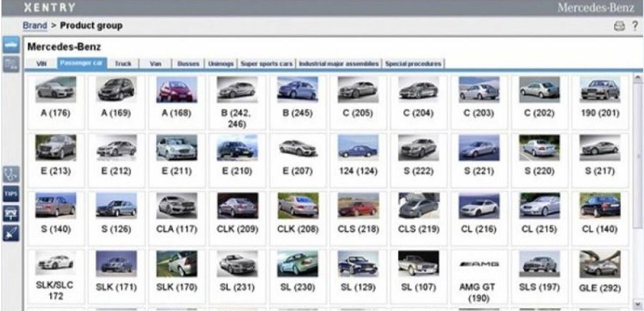Screen dimensions: 644x311
Task: Click the vehicle lift sidebar icon
Action: pyautogui.click(x=11, y=214)
